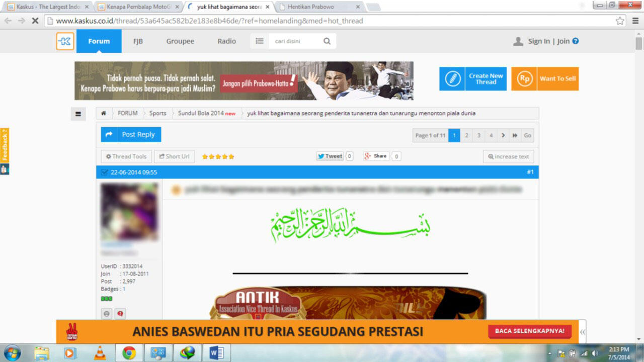Go to next page arrow in pagination
The image size is (644, 362).
(503, 135)
